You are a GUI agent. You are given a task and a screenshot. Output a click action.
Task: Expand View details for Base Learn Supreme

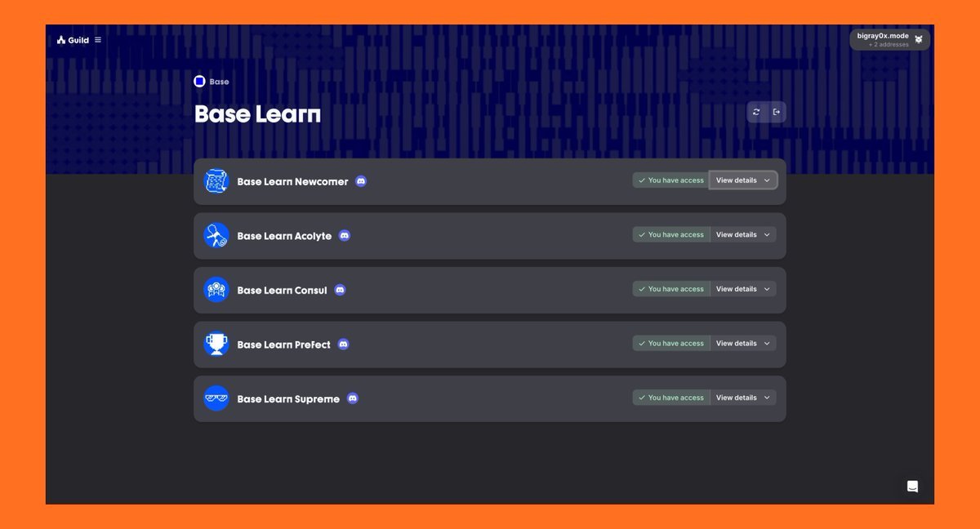pyautogui.click(x=743, y=398)
